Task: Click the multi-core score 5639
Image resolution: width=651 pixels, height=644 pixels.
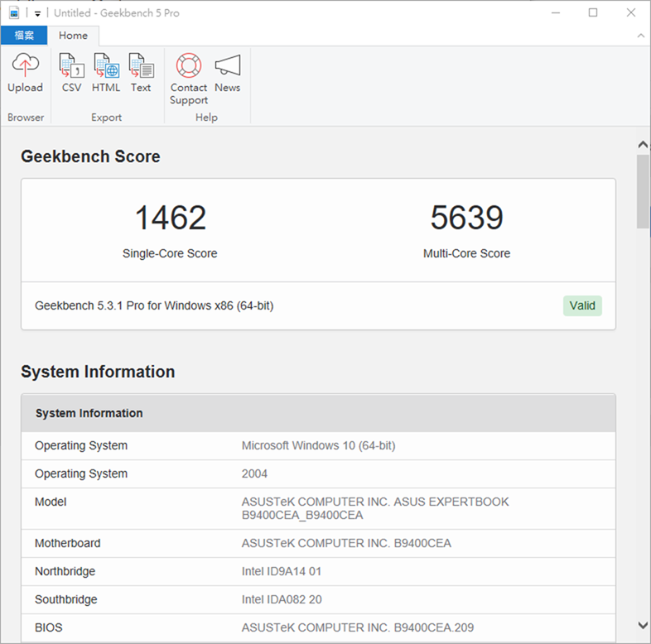Action: coord(466,218)
